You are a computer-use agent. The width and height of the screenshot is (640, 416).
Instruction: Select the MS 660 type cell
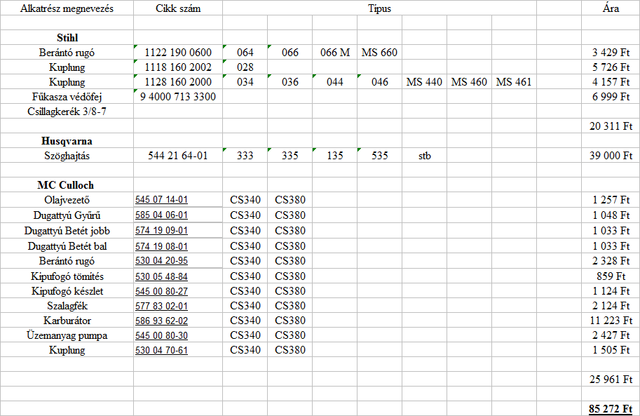[380, 53]
